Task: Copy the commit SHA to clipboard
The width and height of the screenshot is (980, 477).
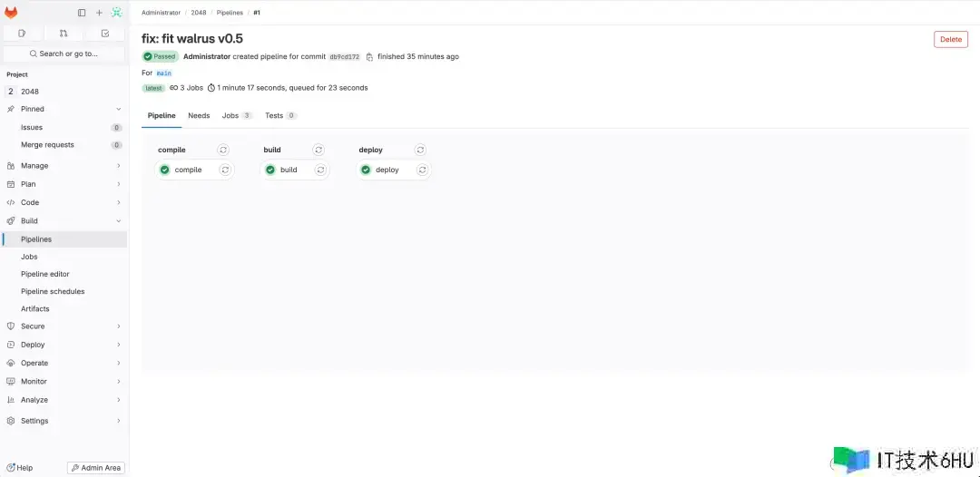Action: pyautogui.click(x=369, y=56)
